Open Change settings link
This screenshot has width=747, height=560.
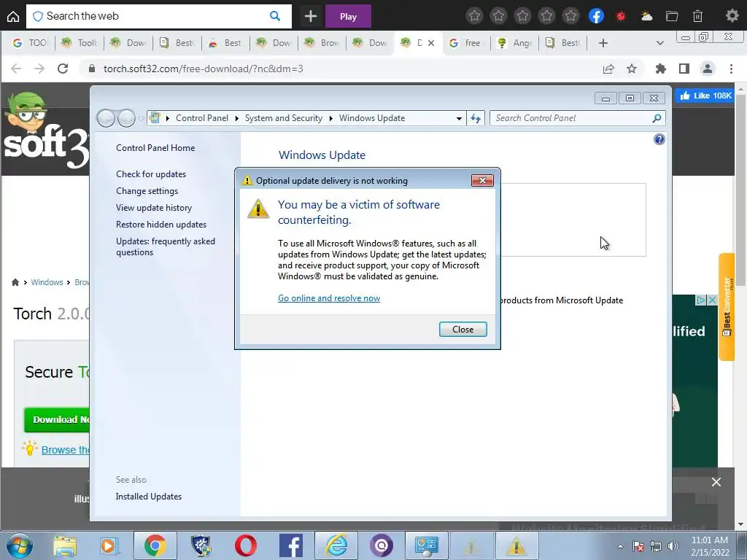147,191
